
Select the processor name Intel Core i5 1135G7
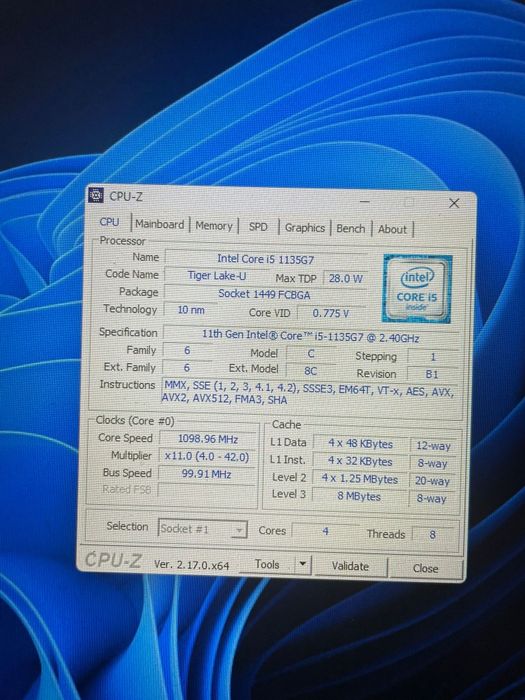click(266, 259)
